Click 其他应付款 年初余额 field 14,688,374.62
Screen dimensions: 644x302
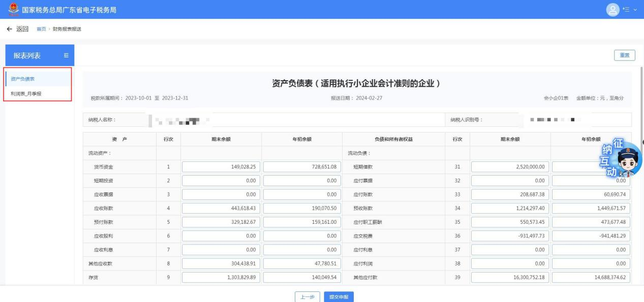591,278
